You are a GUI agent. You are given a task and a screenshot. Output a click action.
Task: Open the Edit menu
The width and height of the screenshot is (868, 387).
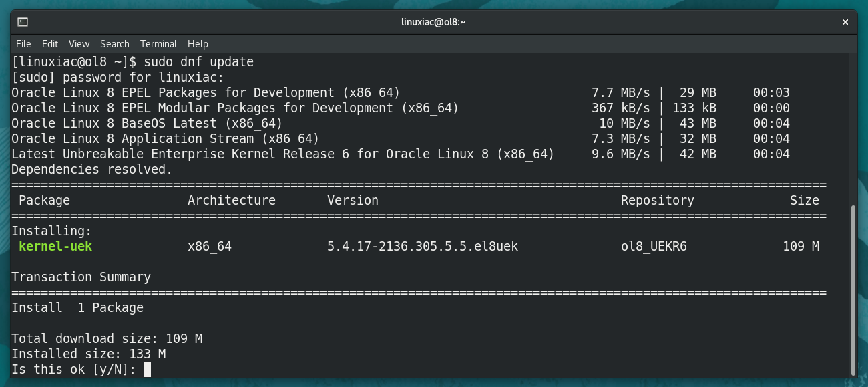[50, 44]
